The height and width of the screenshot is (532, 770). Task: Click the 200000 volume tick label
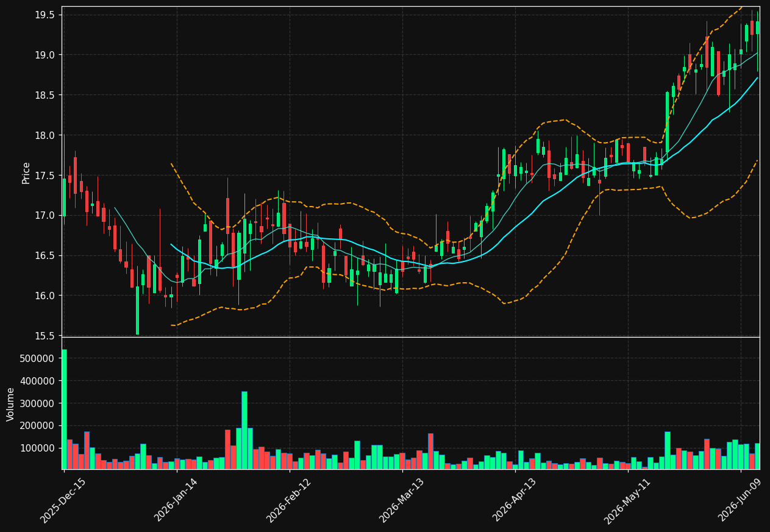tap(37, 426)
